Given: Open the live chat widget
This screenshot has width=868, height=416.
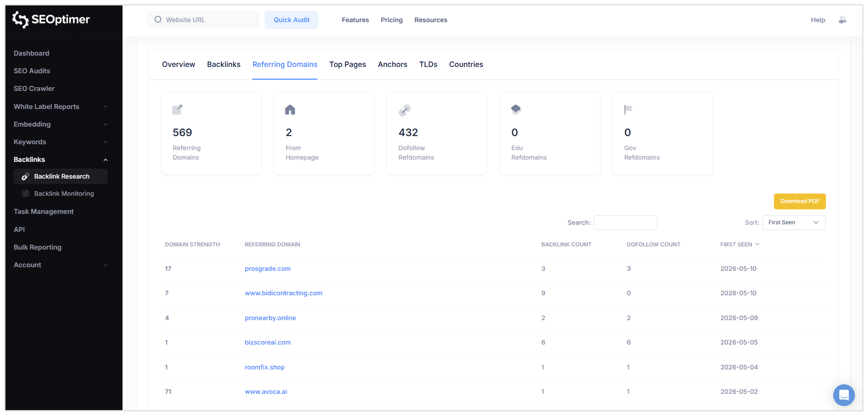Looking at the screenshot, I should pos(844,395).
